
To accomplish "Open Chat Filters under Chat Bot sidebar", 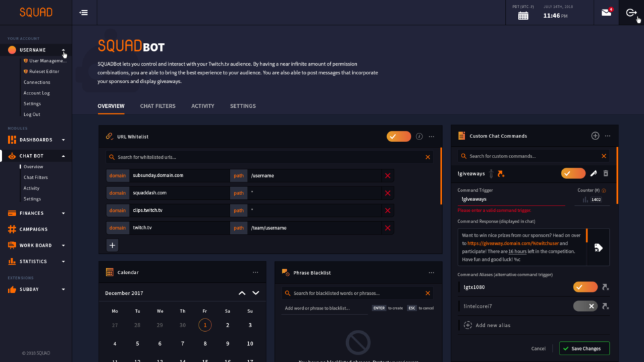I will [x=36, y=177].
